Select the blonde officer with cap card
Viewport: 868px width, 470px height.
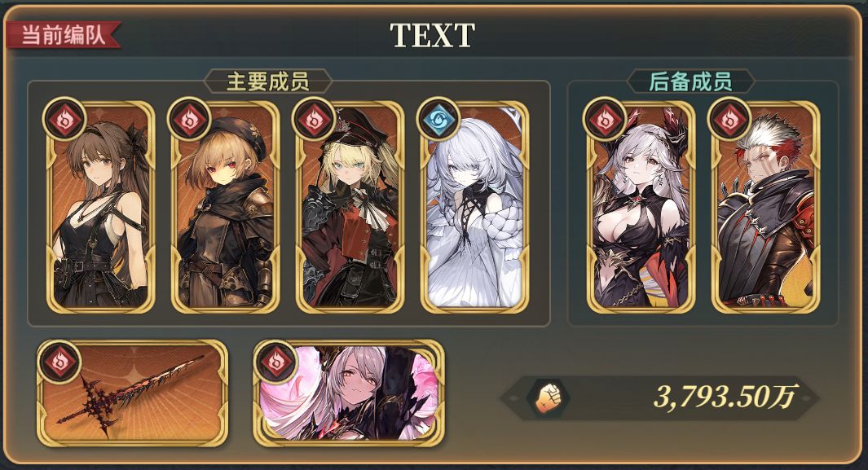click(x=350, y=208)
